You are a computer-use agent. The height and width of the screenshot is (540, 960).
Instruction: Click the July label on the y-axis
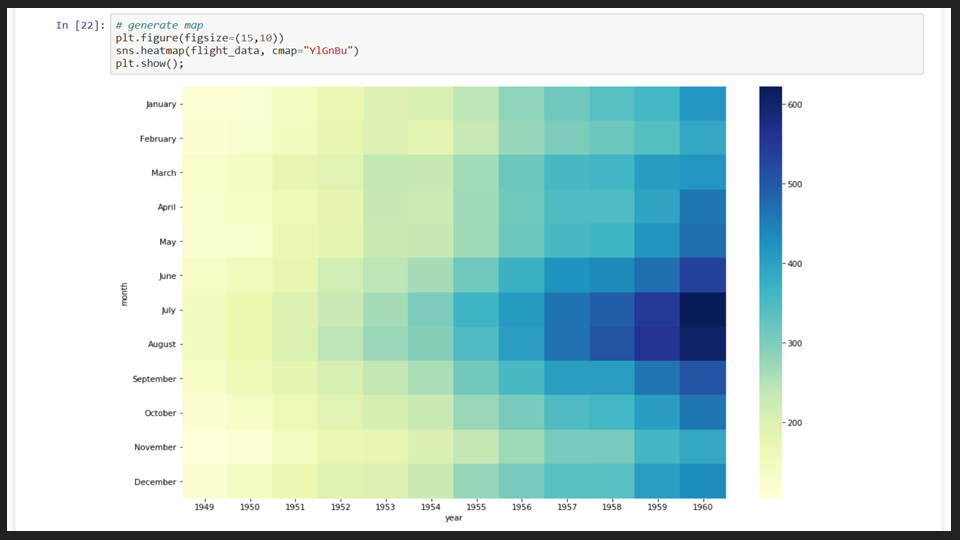click(161, 310)
